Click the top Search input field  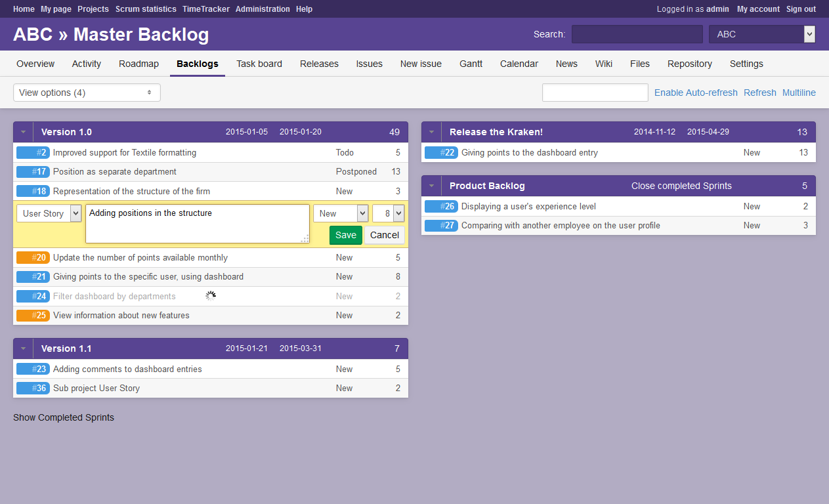tap(637, 34)
